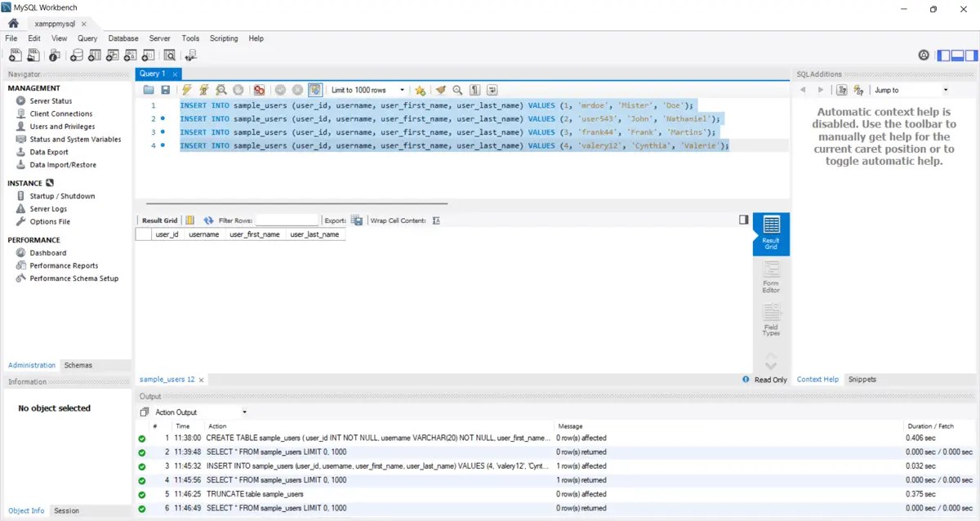Create a new schema with the database icon
The image size is (980, 521).
pyautogui.click(x=76, y=54)
